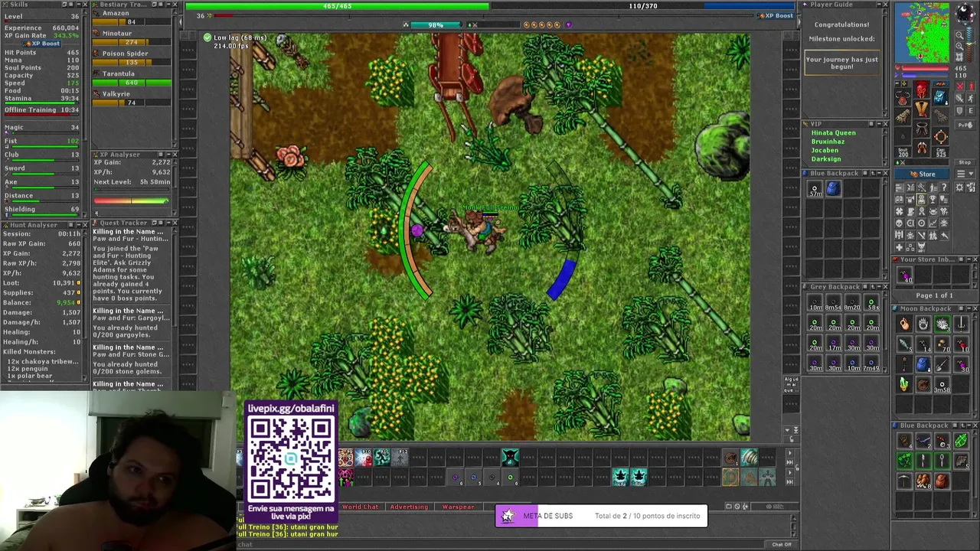Click the minimap zoom in magnifier
The height and width of the screenshot is (551, 980).
click(959, 47)
